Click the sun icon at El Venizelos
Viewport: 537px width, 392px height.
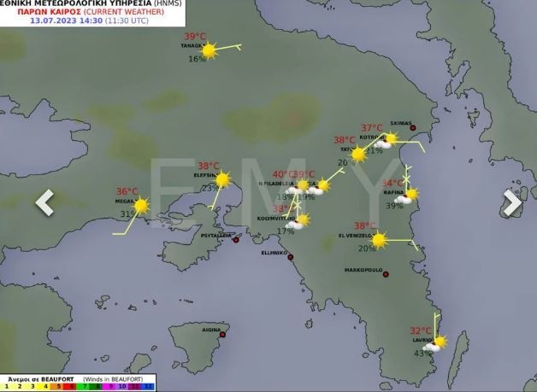[379, 240]
